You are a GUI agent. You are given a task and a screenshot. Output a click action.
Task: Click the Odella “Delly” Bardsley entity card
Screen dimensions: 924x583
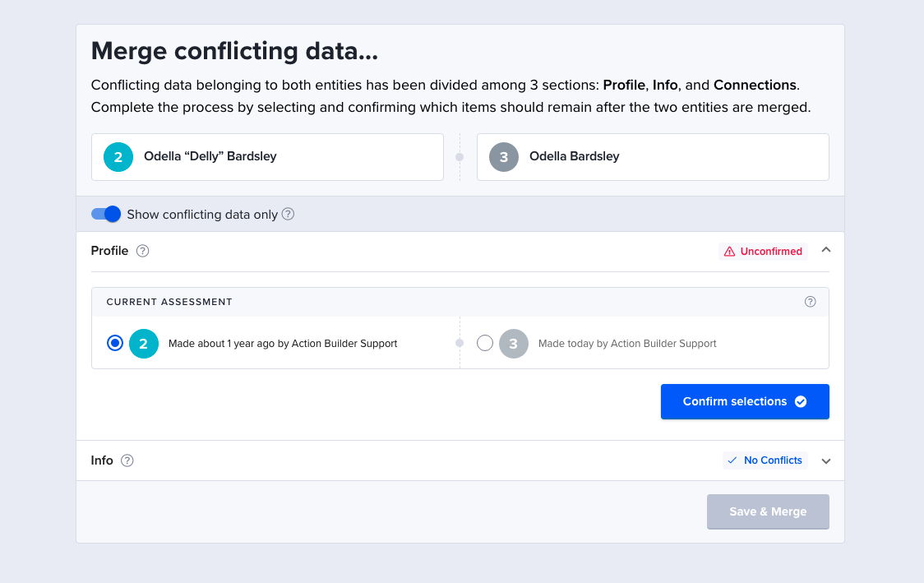[267, 157]
